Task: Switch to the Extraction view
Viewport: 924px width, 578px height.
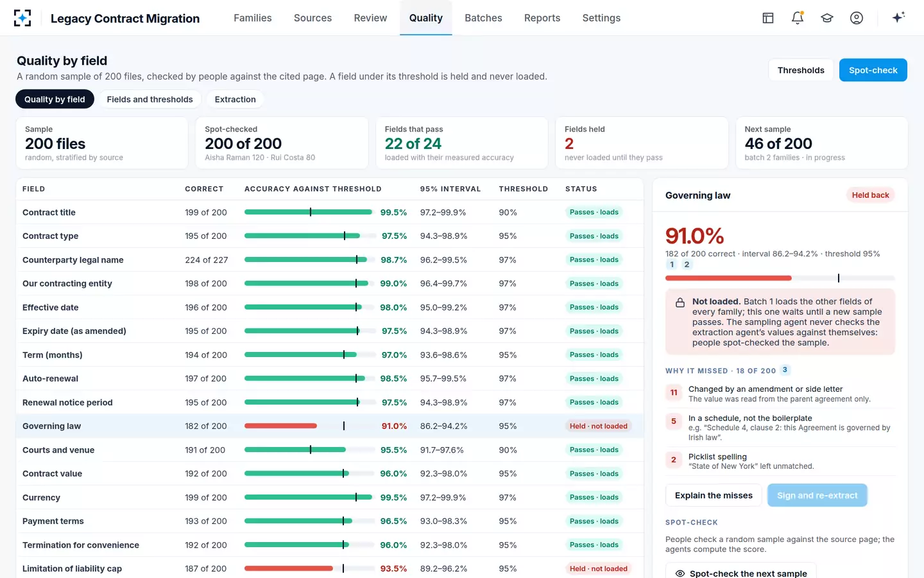Action: 235,99
